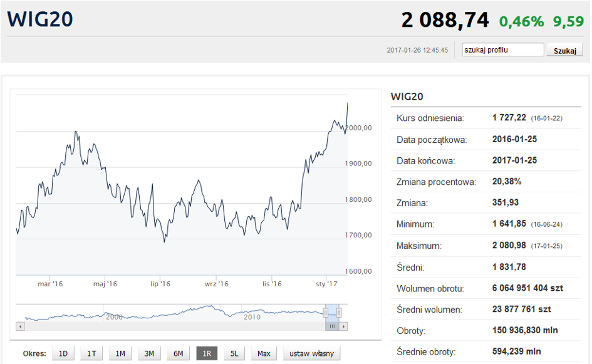
Task: Switch chart to 1M period
Action: [x=120, y=353]
